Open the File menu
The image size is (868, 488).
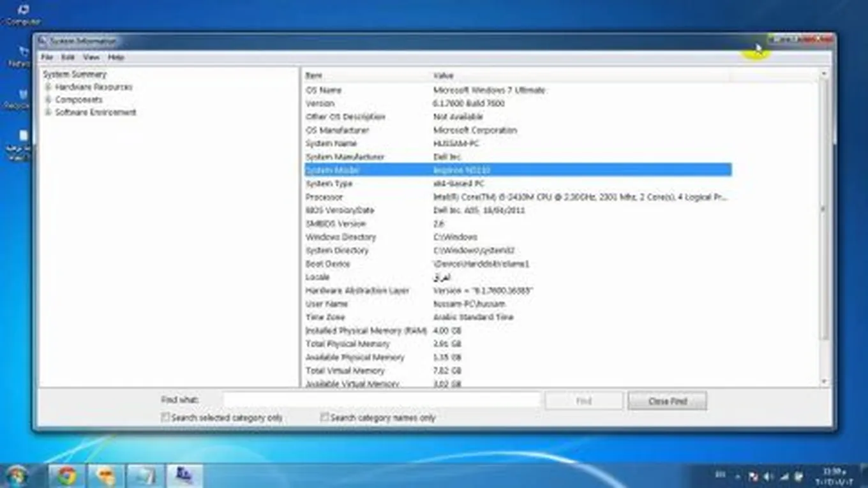pos(47,57)
